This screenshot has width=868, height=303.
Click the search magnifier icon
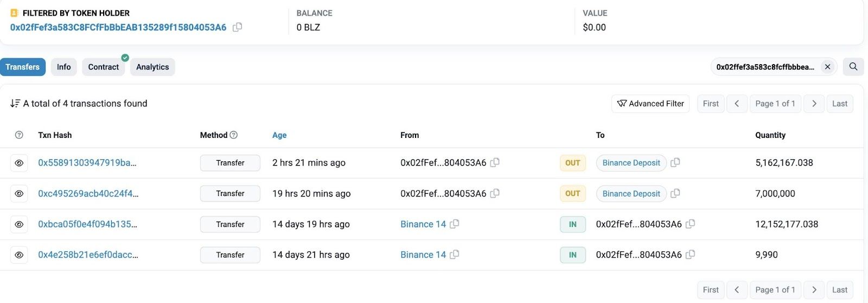click(853, 67)
